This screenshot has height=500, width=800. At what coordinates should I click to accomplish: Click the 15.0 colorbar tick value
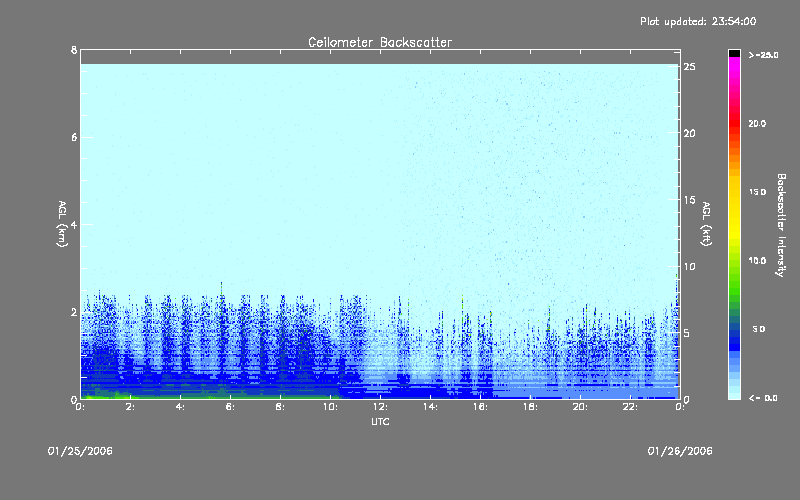pos(757,192)
